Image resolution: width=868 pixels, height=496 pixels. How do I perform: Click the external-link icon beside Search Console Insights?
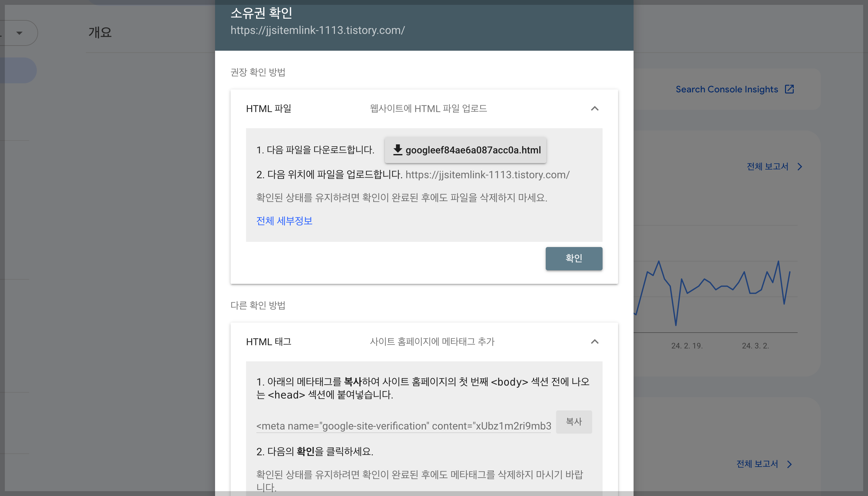point(789,89)
